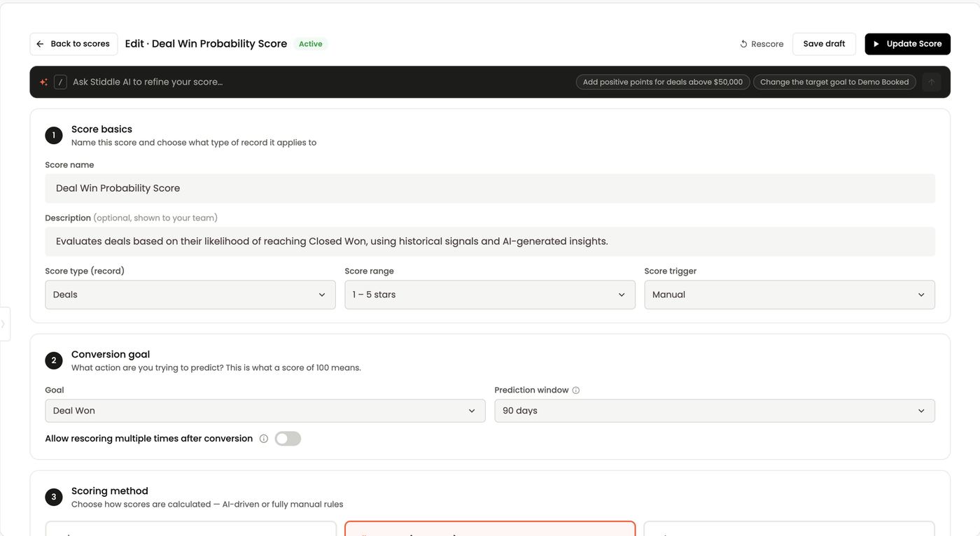This screenshot has height=536, width=980.
Task: Click the Update Score button
Action: click(x=907, y=44)
